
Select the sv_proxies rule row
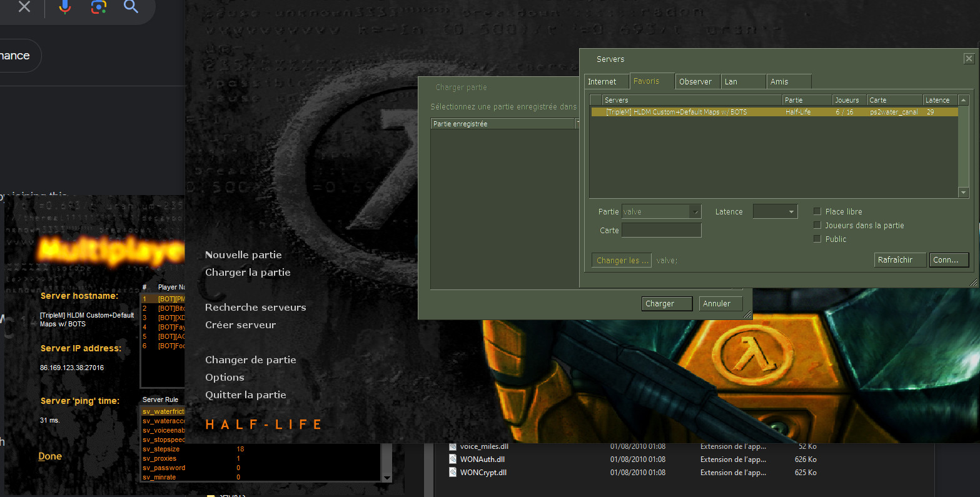tap(260, 458)
